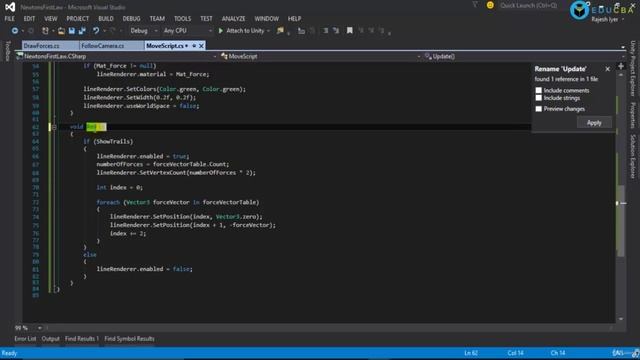Open the Toolbox side panel

click(x=7, y=51)
